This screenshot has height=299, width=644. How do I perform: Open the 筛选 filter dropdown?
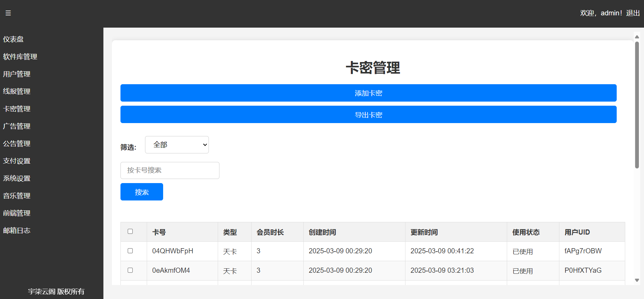(x=177, y=145)
